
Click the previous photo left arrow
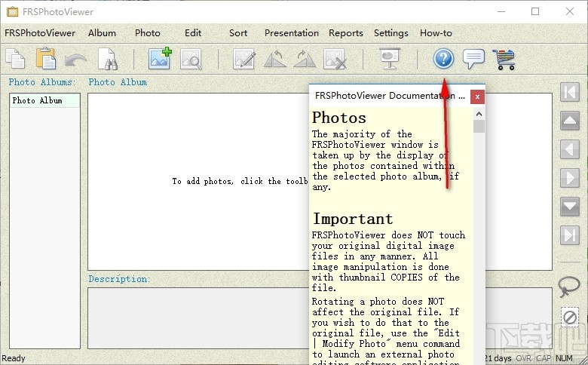point(570,149)
